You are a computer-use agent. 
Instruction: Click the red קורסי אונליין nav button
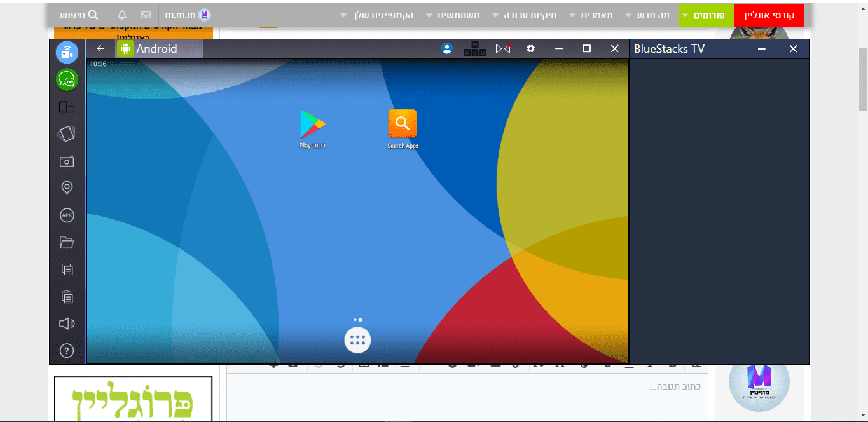[769, 15]
